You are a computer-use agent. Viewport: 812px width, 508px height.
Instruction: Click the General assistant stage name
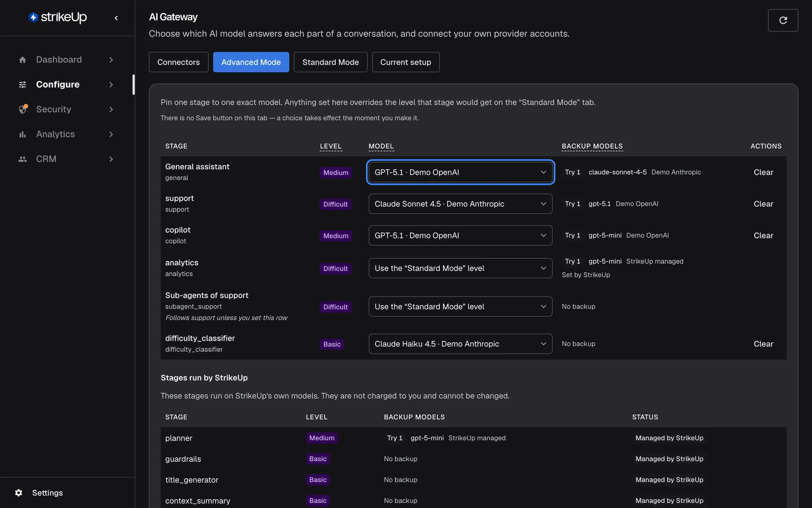[197, 167]
